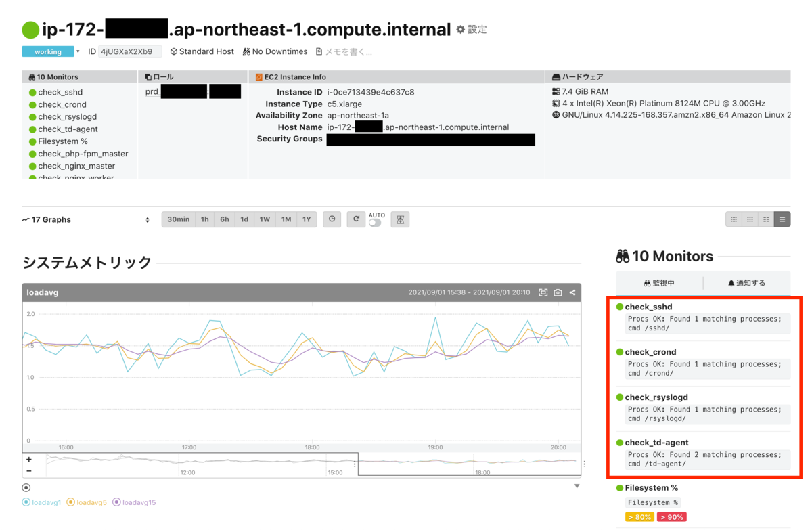
Task: Click the Standard Host cube icon
Action: (x=173, y=51)
